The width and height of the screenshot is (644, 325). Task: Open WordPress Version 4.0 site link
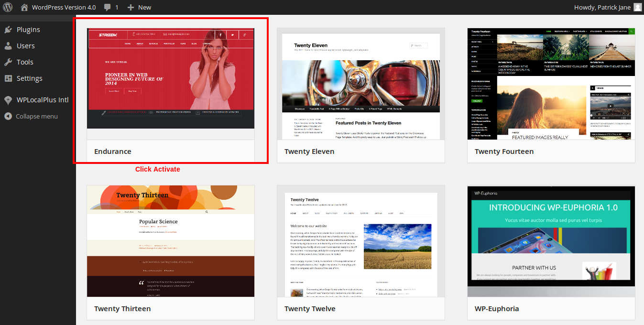[x=64, y=7]
